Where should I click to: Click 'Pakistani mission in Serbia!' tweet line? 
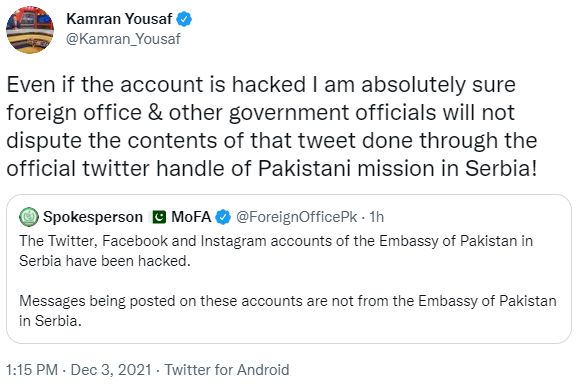click(x=397, y=169)
